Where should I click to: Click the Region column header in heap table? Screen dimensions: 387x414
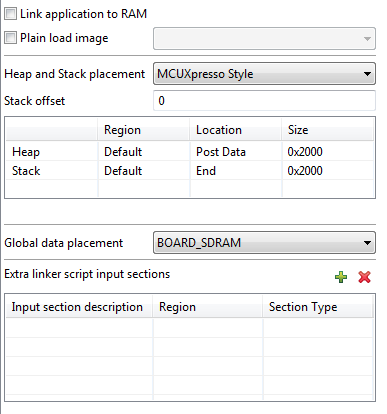pos(143,130)
